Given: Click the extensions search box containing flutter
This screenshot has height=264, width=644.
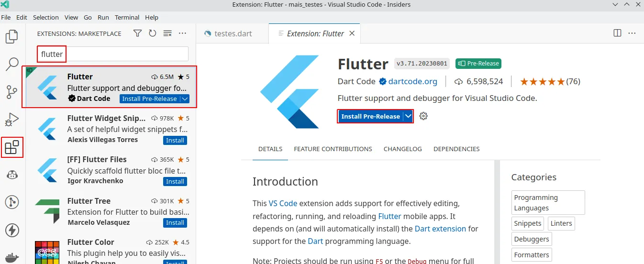Looking at the screenshot, I should pos(113,54).
